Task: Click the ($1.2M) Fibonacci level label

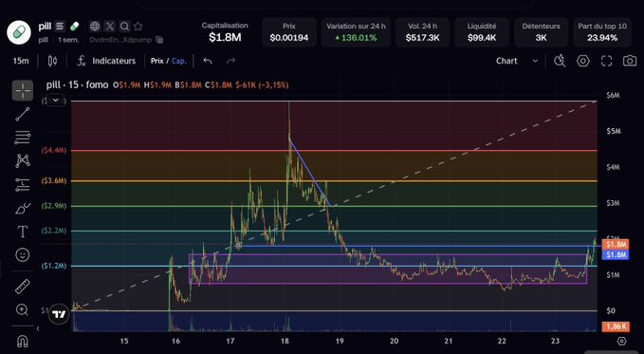Action: click(x=54, y=266)
